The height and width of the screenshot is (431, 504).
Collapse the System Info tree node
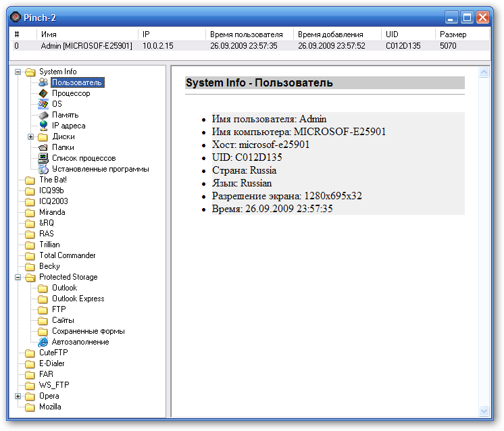tap(18, 72)
